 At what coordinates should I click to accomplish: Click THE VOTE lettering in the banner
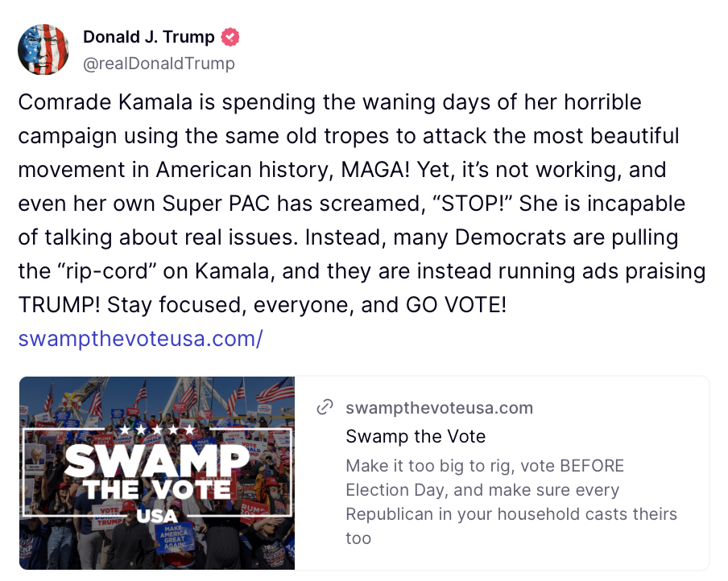(157, 489)
